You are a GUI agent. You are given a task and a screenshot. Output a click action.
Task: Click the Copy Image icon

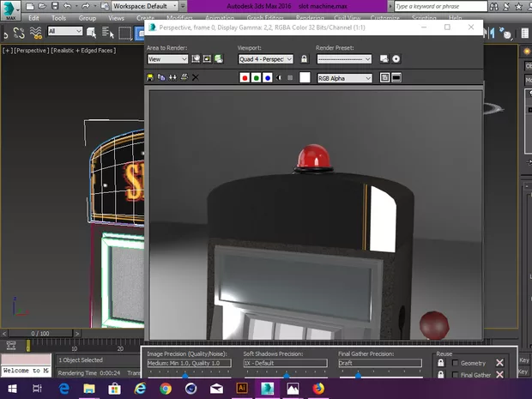(x=162, y=77)
